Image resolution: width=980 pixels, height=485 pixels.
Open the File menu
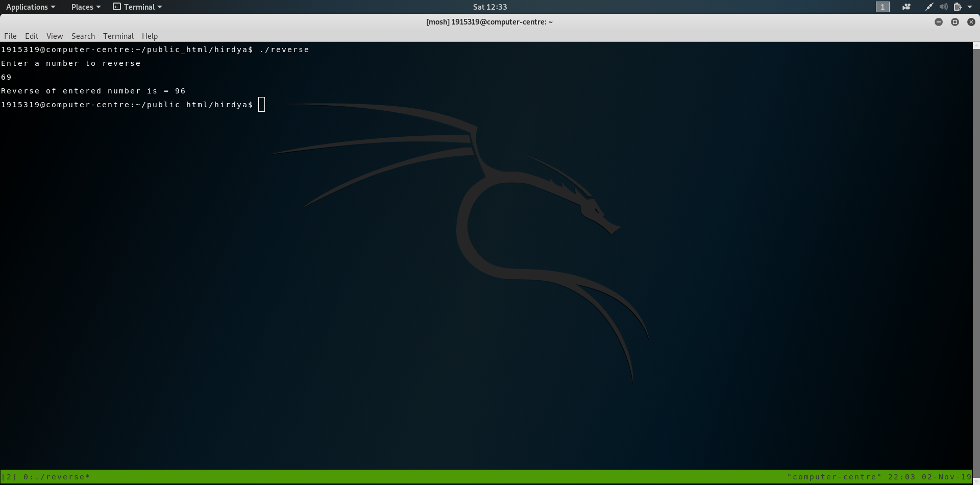[x=10, y=36]
